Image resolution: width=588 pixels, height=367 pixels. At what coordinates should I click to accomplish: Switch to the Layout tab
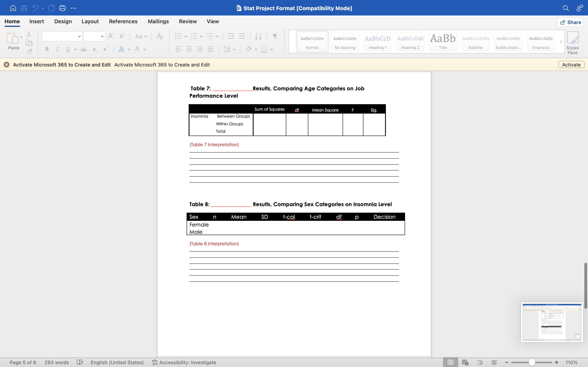[90, 21]
